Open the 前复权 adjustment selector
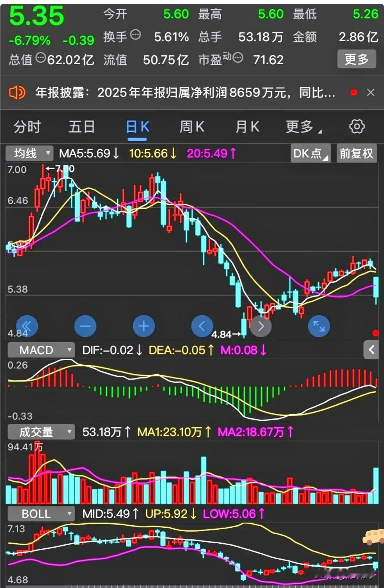Screen dimensions: 384x588 tap(356, 153)
